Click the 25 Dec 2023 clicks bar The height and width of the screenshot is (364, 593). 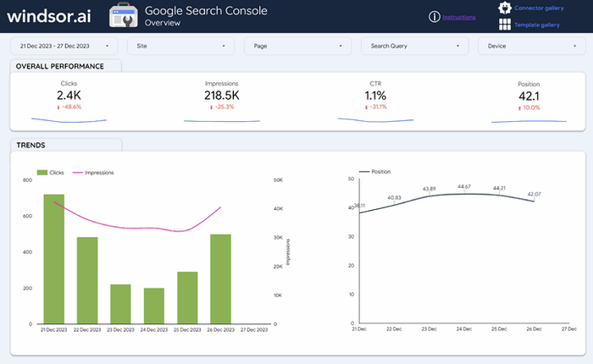[x=187, y=297]
